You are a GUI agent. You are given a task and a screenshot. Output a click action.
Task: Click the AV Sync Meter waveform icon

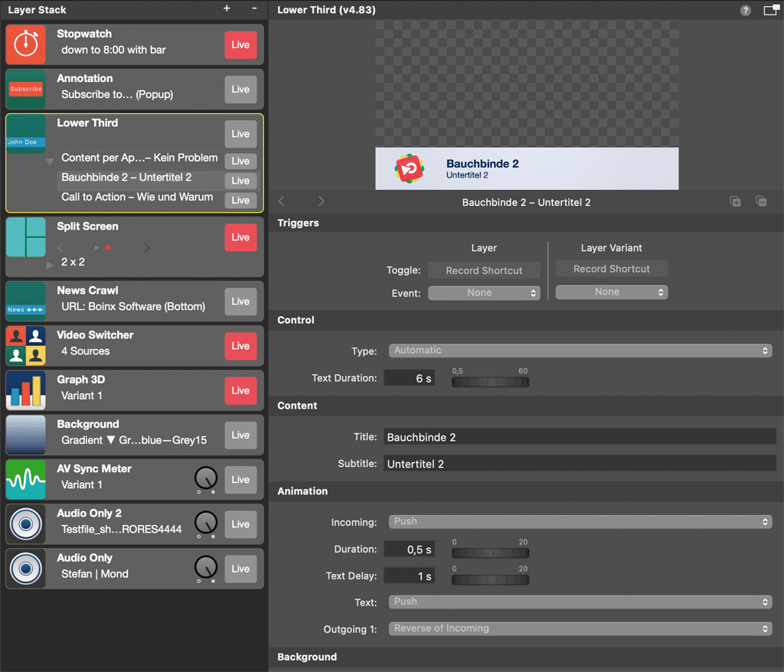[x=26, y=480]
